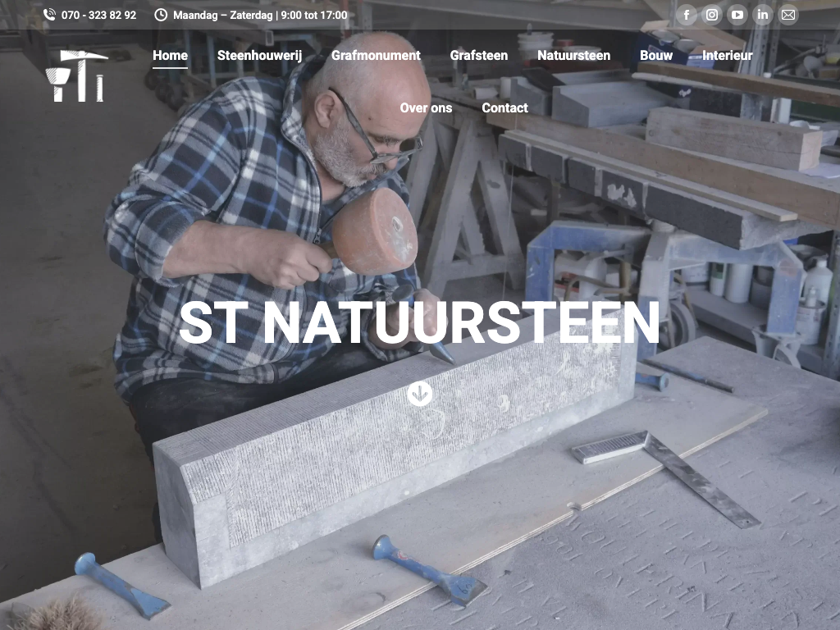Go to the Home menu item
The width and height of the screenshot is (840, 630).
tap(170, 56)
